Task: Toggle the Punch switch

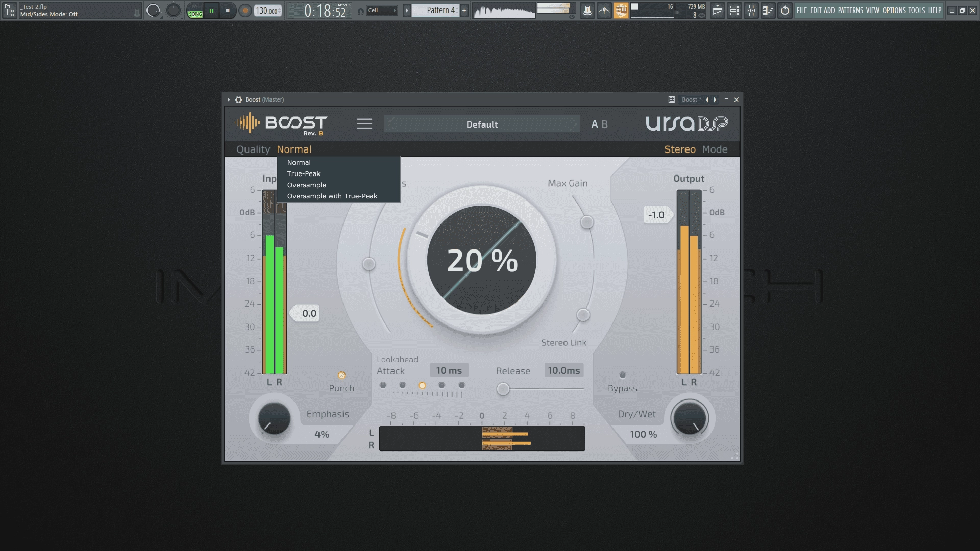Action: pos(341,375)
